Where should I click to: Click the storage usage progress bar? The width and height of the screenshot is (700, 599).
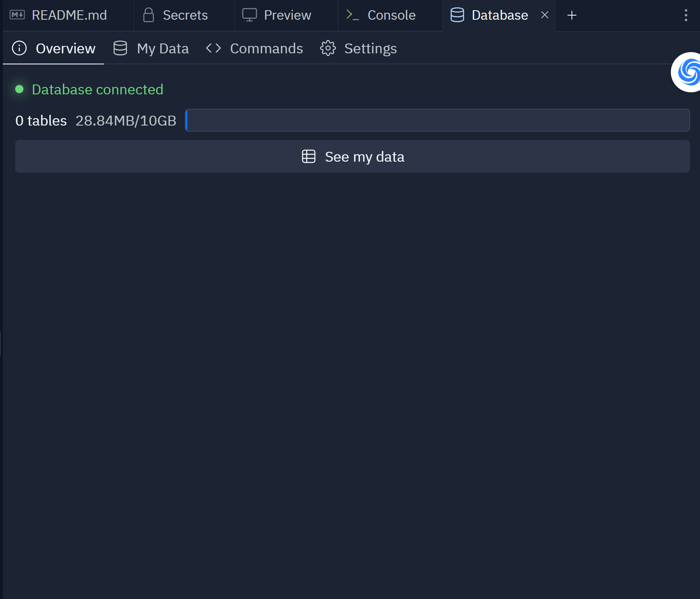437,120
